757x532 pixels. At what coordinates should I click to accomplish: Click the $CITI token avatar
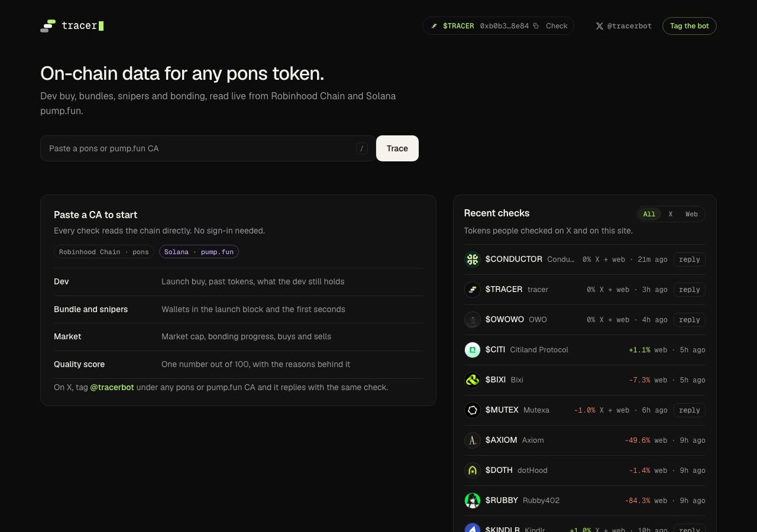(473, 350)
